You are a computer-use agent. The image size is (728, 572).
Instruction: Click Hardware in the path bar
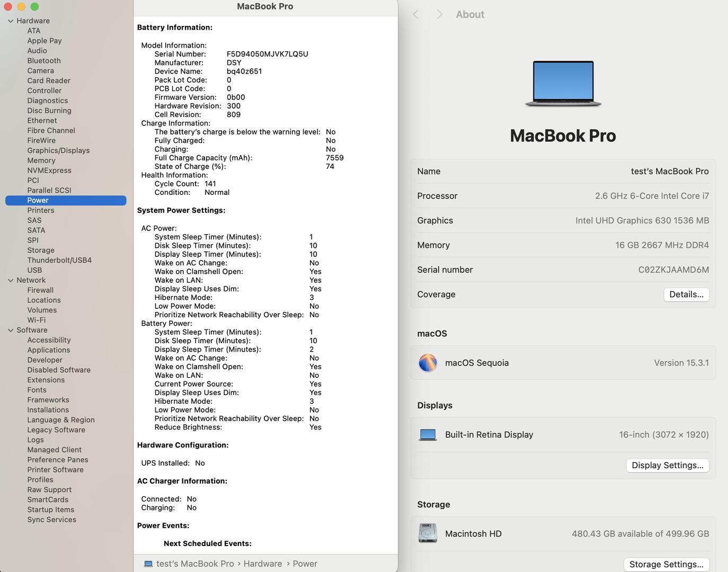coord(263,564)
